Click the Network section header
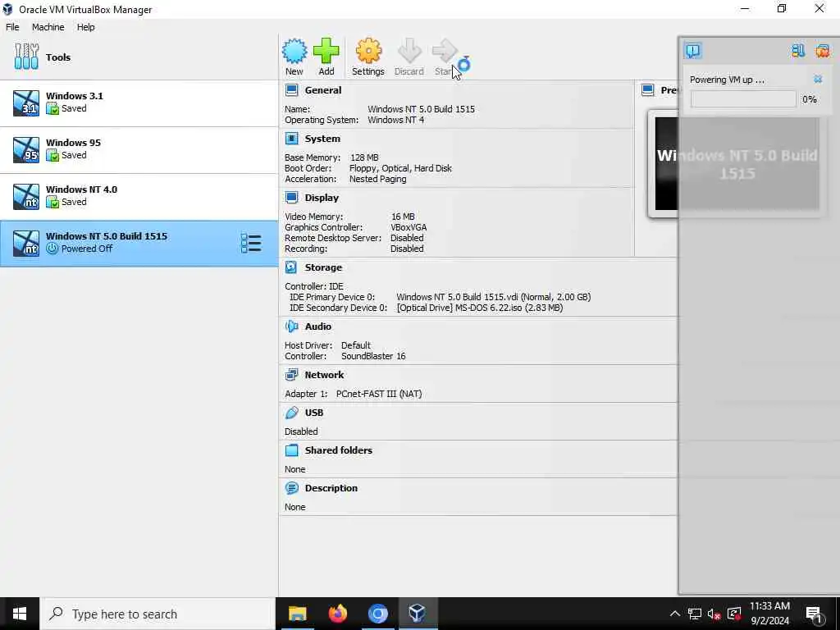 324,374
